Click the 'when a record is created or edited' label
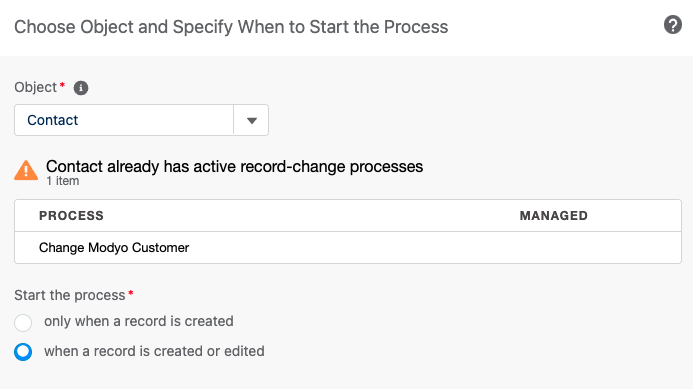Viewport: 693px width, 389px height. pyautogui.click(x=154, y=351)
